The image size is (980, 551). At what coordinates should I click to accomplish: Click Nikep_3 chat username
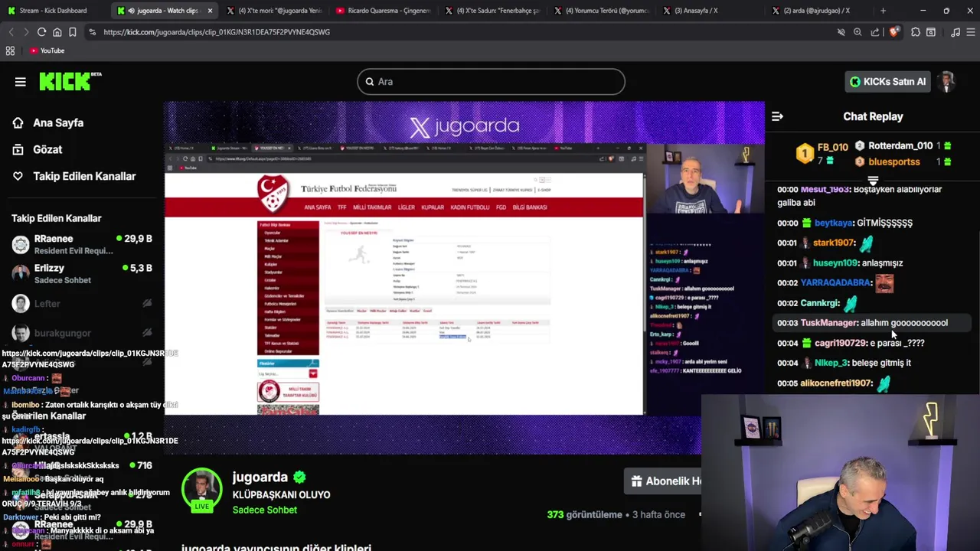tap(831, 363)
